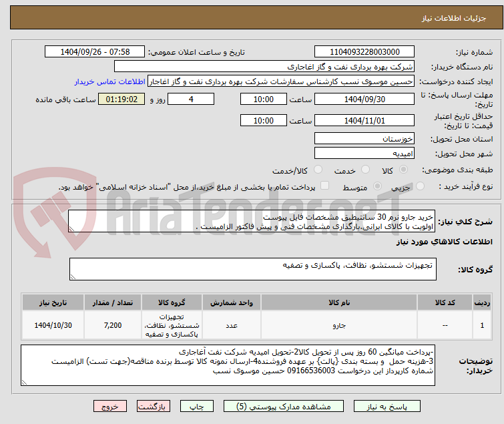Click the پاسخ به نیاز button
The image size is (504, 424).
(x=387, y=407)
